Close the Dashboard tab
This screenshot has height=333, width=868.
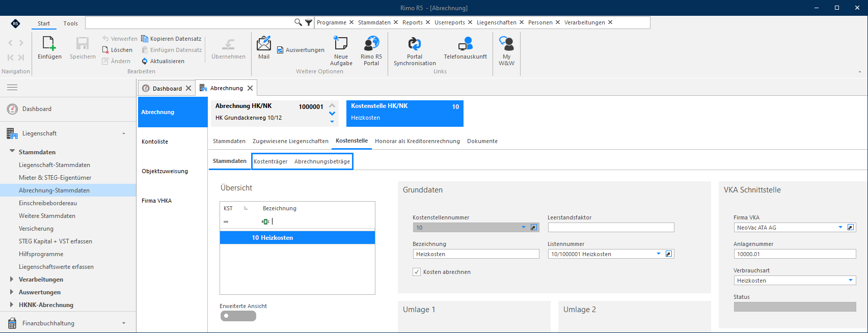click(188, 88)
